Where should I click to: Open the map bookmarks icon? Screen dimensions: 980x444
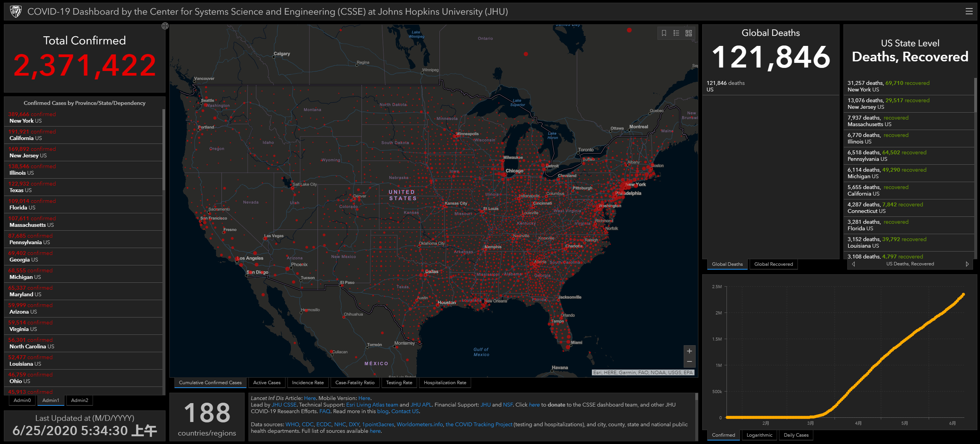[x=664, y=33]
